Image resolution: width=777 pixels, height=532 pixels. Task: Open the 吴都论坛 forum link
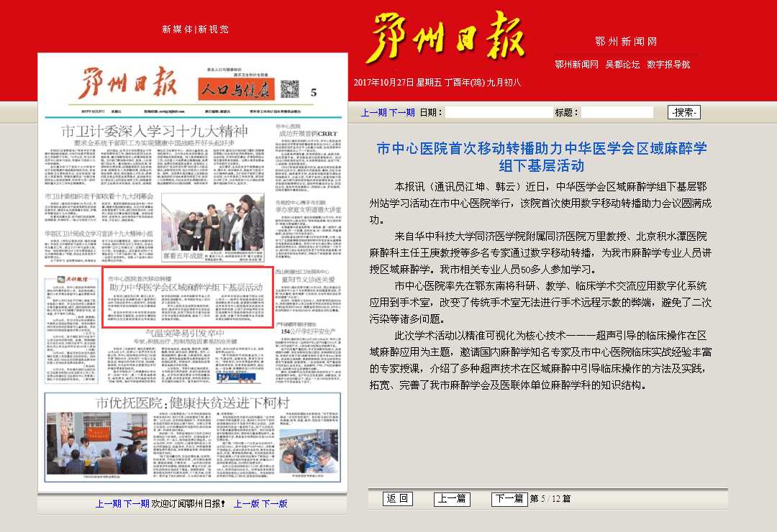[622, 65]
